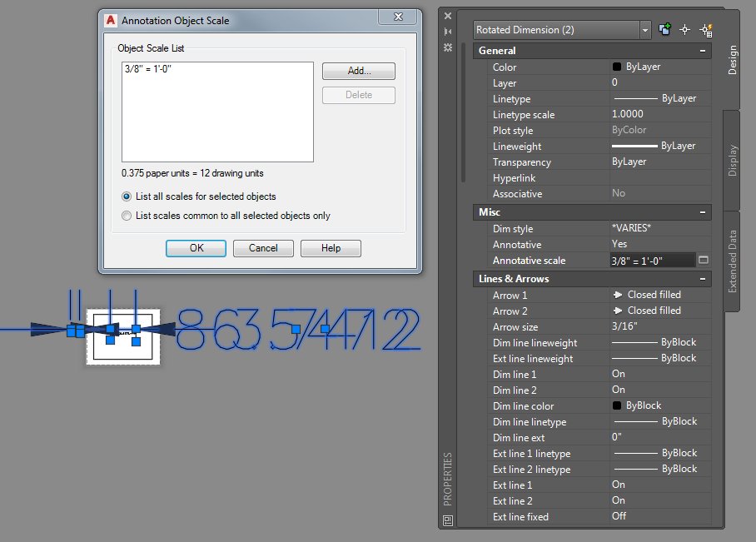Click the Annotative scale value field
The height and width of the screenshot is (542, 756).
point(653,261)
